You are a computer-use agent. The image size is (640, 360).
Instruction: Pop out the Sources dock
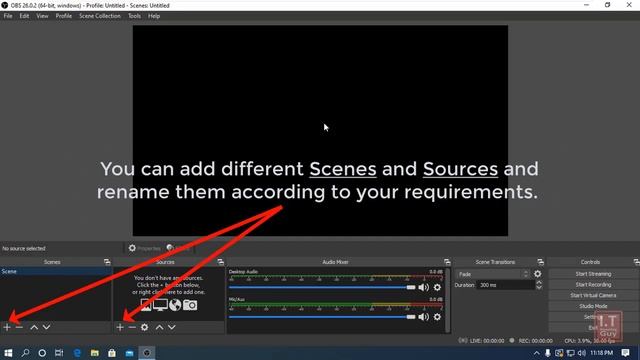tap(220, 262)
